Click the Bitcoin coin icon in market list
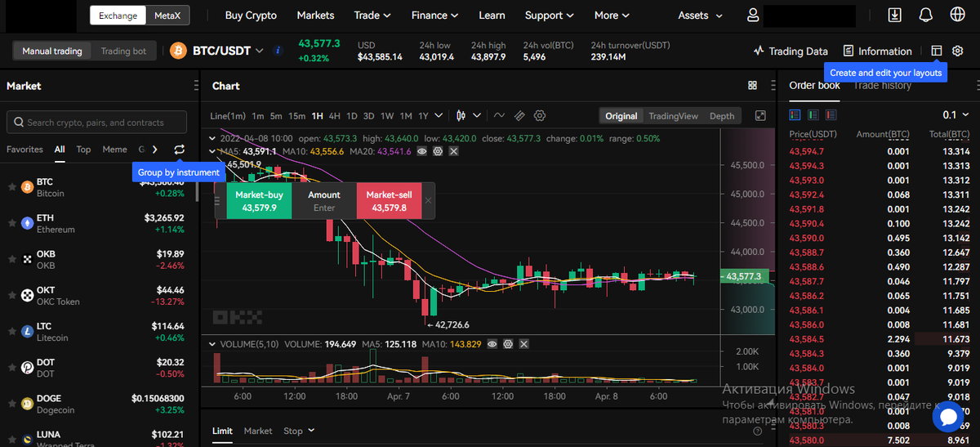The image size is (980, 447). (26, 187)
